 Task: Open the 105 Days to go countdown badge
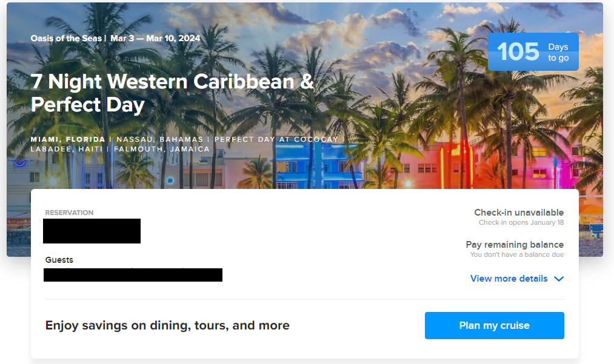[x=533, y=51]
